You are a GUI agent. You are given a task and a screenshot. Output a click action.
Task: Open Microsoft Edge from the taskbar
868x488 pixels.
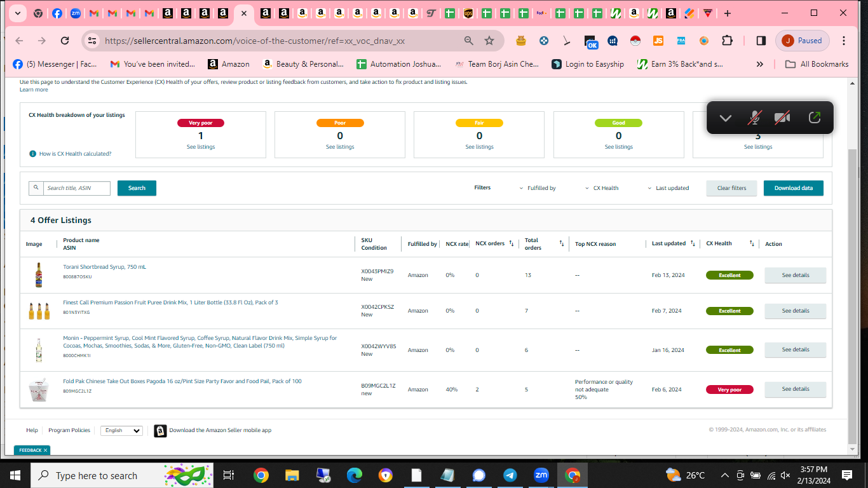pos(354,475)
